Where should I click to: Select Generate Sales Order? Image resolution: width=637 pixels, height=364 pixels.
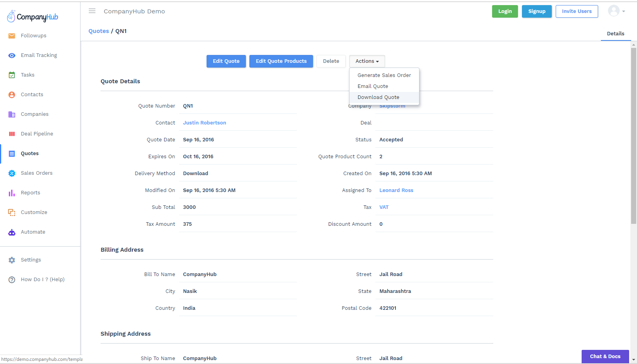pyautogui.click(x=384, y=75)
